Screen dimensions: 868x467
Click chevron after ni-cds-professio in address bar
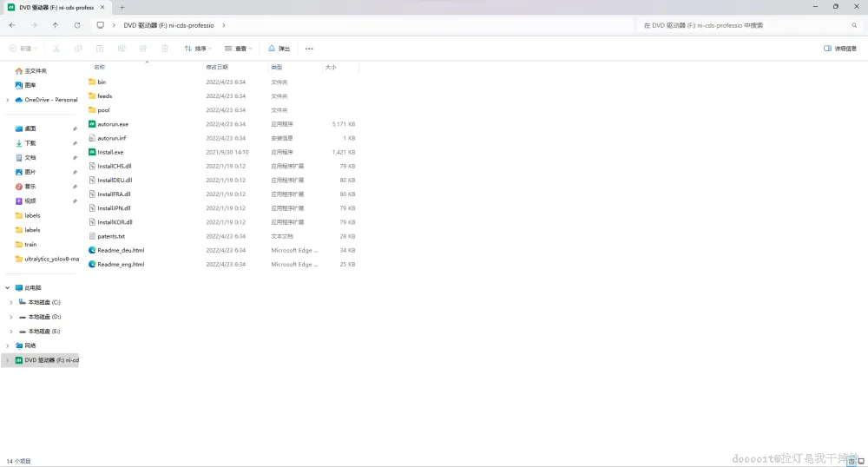coord(224,25)
